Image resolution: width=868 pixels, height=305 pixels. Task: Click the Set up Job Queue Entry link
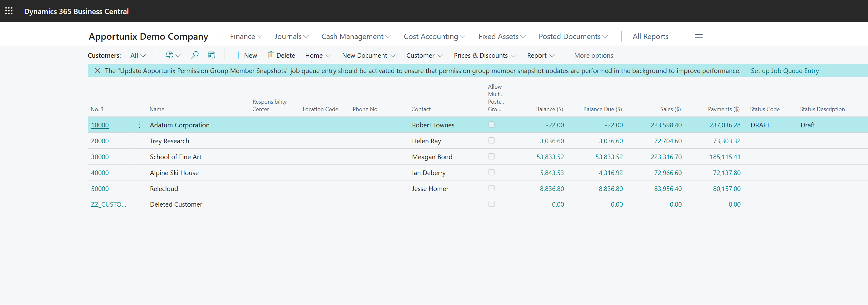tap(784, 71)
